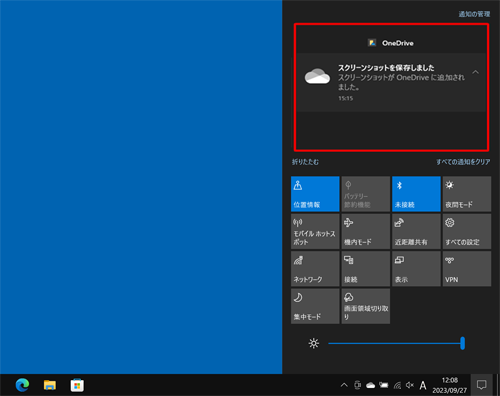Image resolution: width=500 pixels, height=396 pixels.
Task: Click the Action Center notification icon
Action: click(x=481, y=385)
